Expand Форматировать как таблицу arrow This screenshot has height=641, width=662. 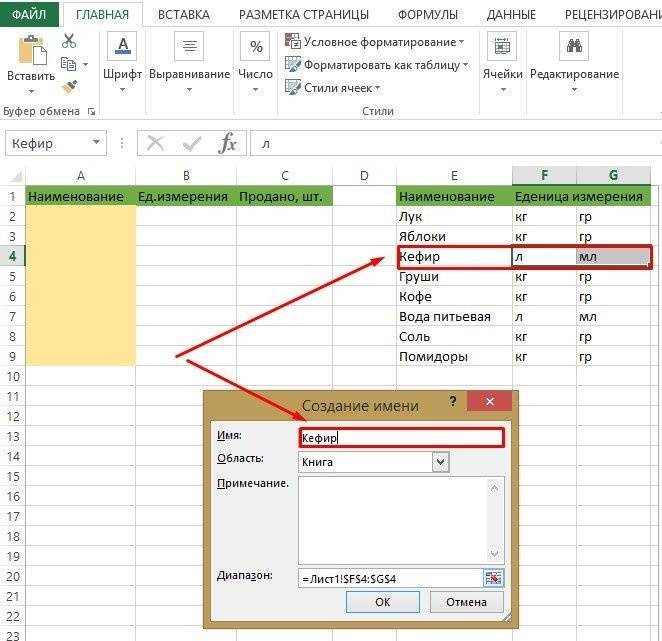pos(466,65)
